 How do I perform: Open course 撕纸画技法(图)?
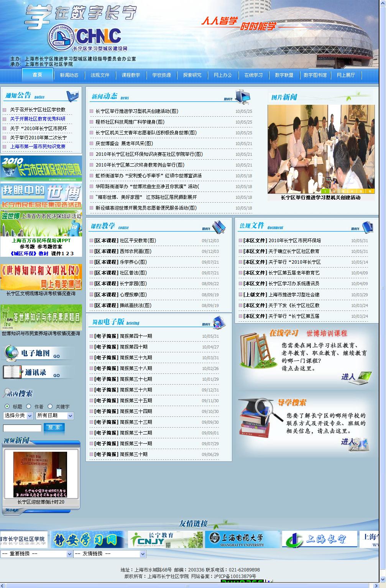coord(135,306)
